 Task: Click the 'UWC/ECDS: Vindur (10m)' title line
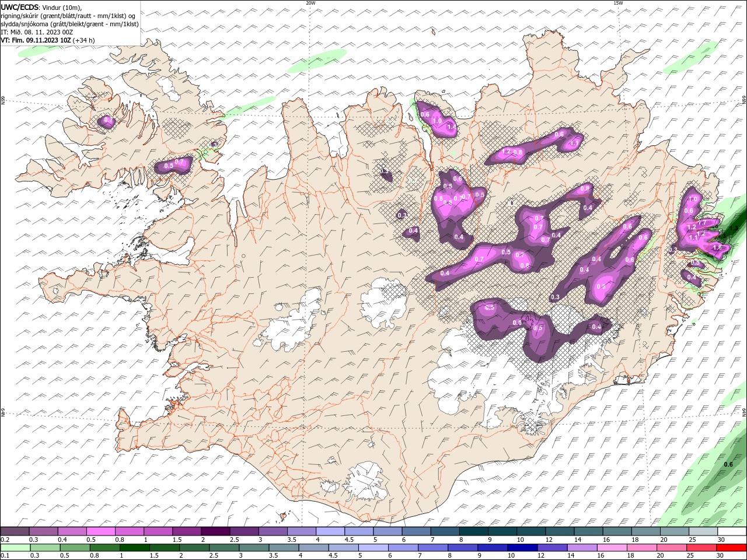41,7
